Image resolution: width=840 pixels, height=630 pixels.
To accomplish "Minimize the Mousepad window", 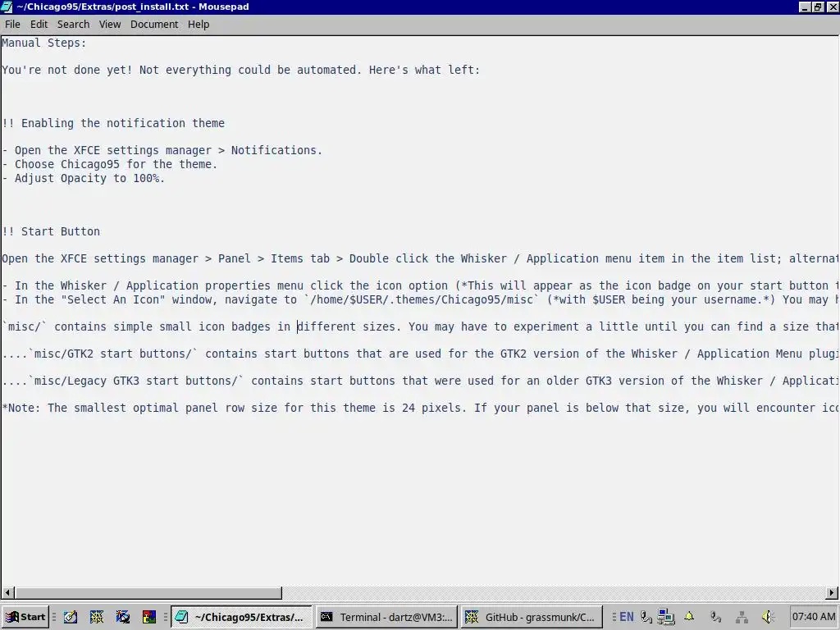I will pyautogui.click(x=804, y=7).
